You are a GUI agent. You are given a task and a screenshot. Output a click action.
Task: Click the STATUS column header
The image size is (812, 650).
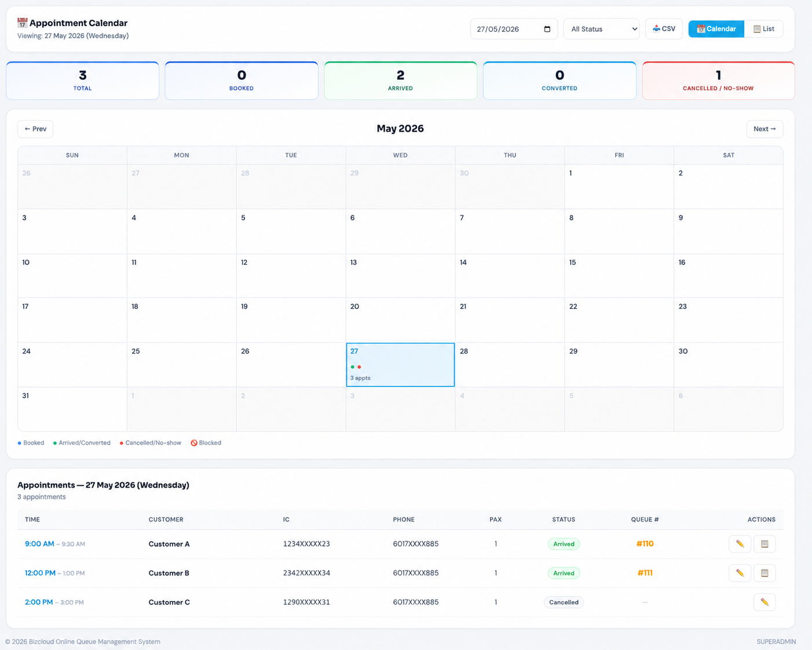coord(564,520)
